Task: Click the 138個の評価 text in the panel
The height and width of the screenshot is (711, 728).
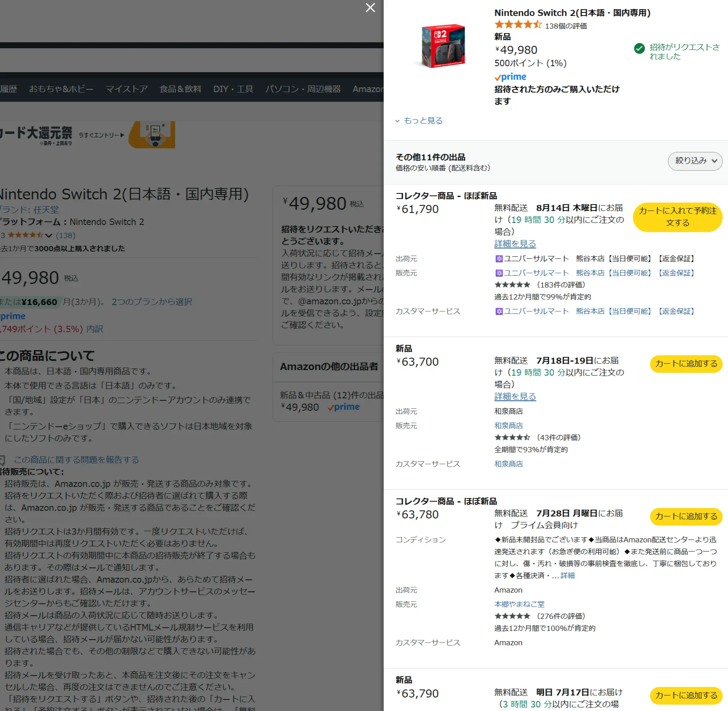Action: 566,26
